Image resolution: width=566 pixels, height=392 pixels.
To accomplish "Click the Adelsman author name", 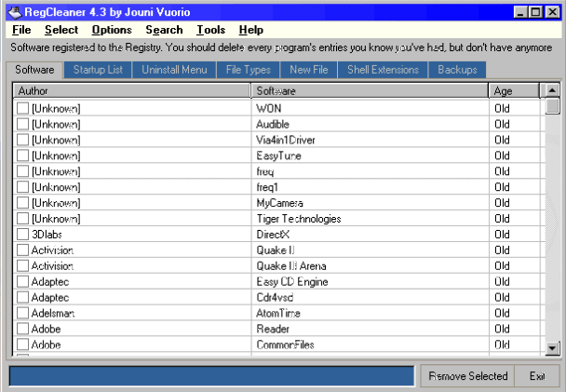I will pos(53,313).
